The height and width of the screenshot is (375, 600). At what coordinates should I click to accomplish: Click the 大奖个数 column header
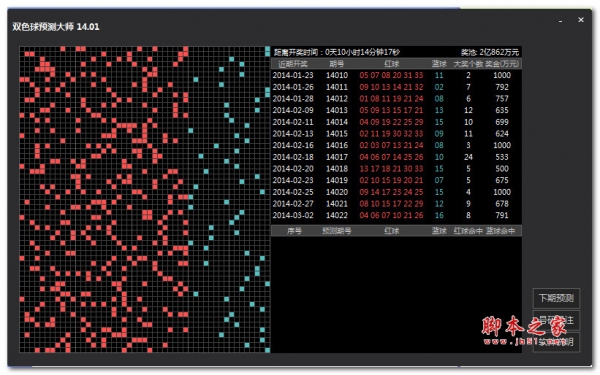(x=468, y=64)
